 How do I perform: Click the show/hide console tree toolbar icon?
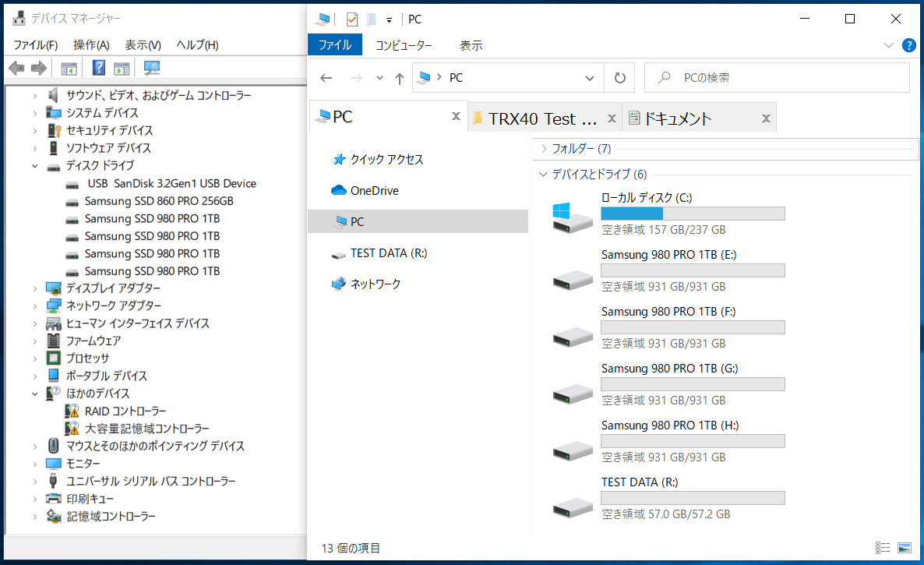[69, 69]
